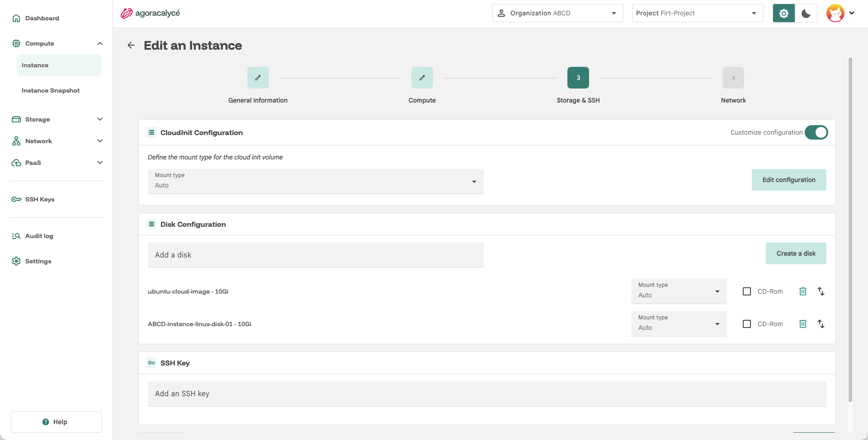Screen dimensions: 868x440
Task: Check CD-Rom for ABCD-instance-linux-disk-01
Action: point(747,324)
